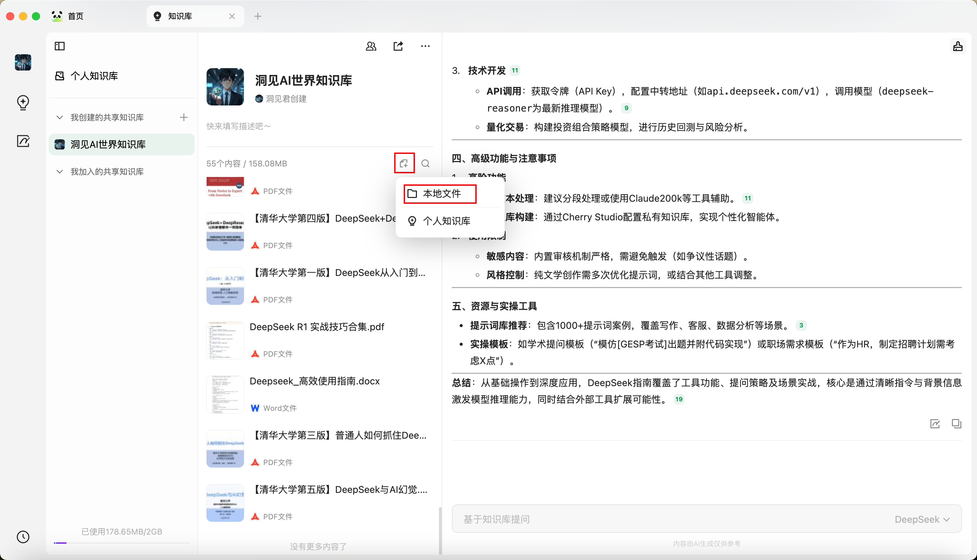
Task: Search within knowledge base contents
Action: click(425, 163)
